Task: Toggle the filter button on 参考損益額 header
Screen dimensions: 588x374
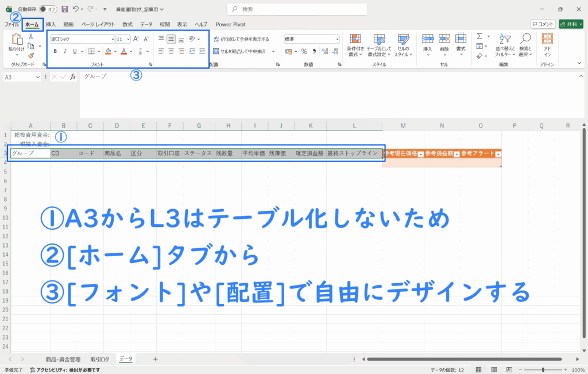Action: click(457, 155)
